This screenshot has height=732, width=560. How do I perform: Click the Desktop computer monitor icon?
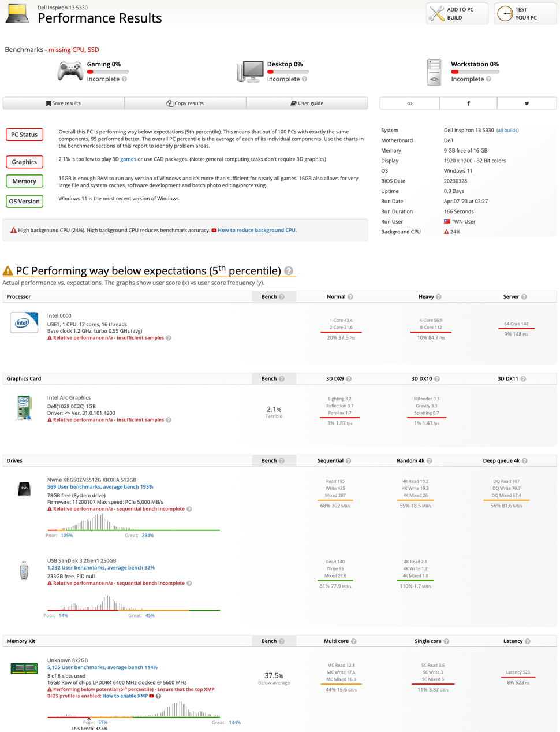click(250, 72)
